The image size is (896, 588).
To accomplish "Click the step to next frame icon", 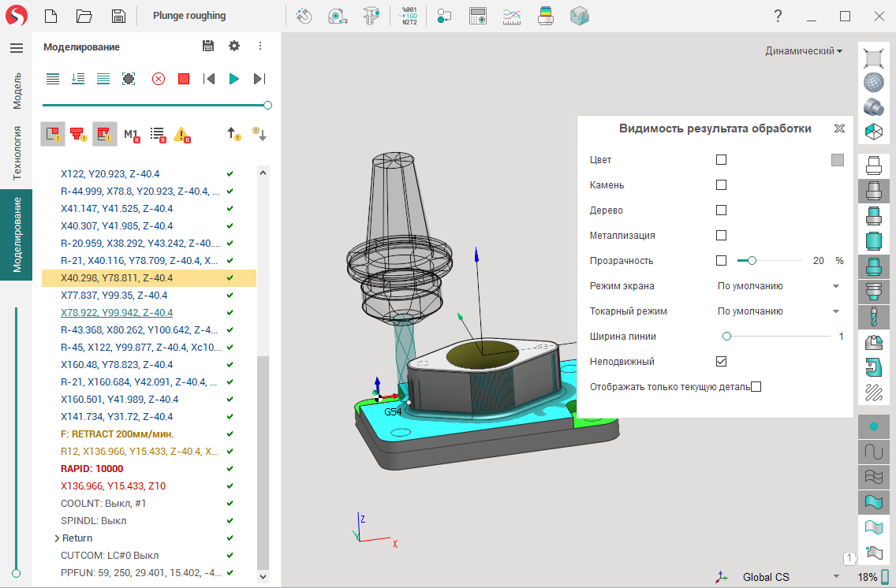I will tap(259, 79).
